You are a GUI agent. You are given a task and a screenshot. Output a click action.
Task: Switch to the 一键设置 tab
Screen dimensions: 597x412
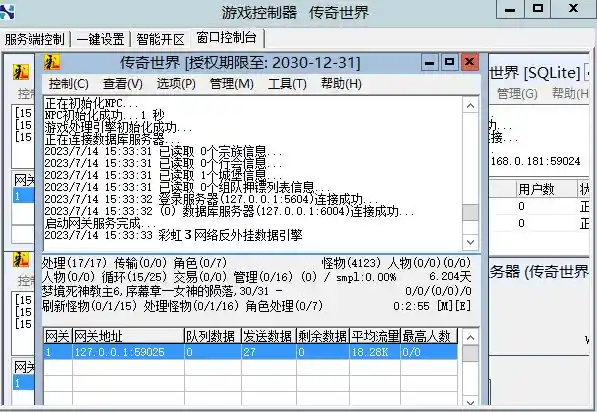(101, 39)
